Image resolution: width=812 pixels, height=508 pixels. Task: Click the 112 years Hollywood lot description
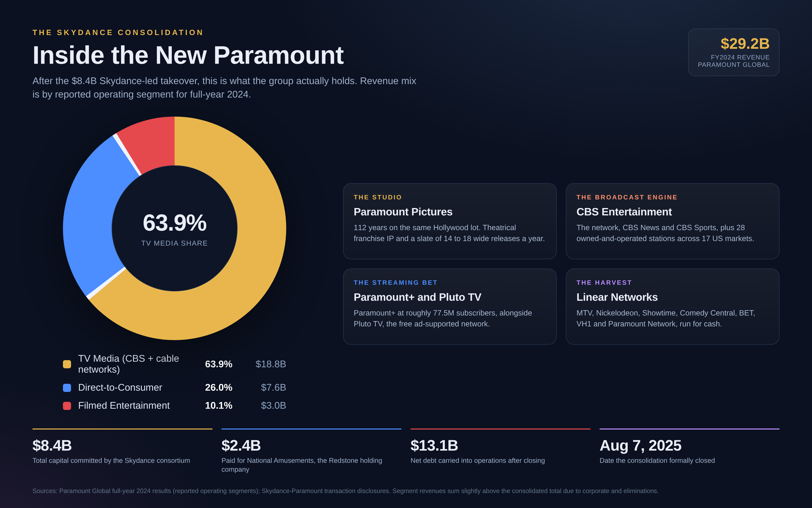pyautogui.click(x=449, y=233)
